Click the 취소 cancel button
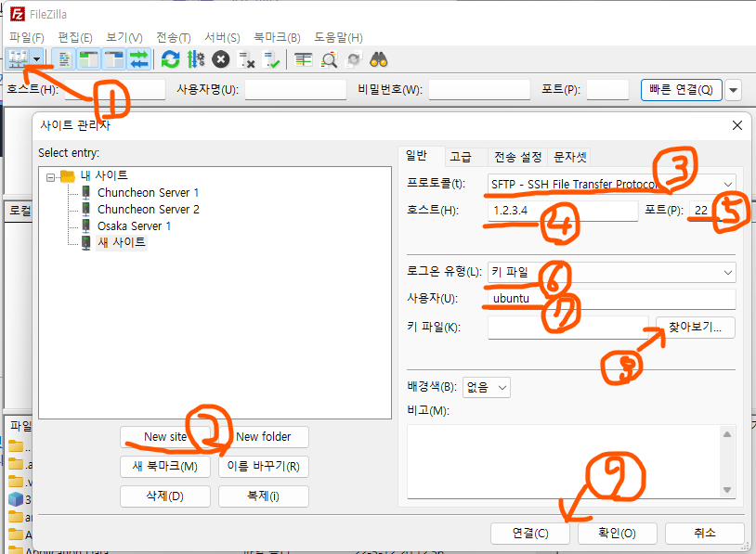 click(704, 534)
